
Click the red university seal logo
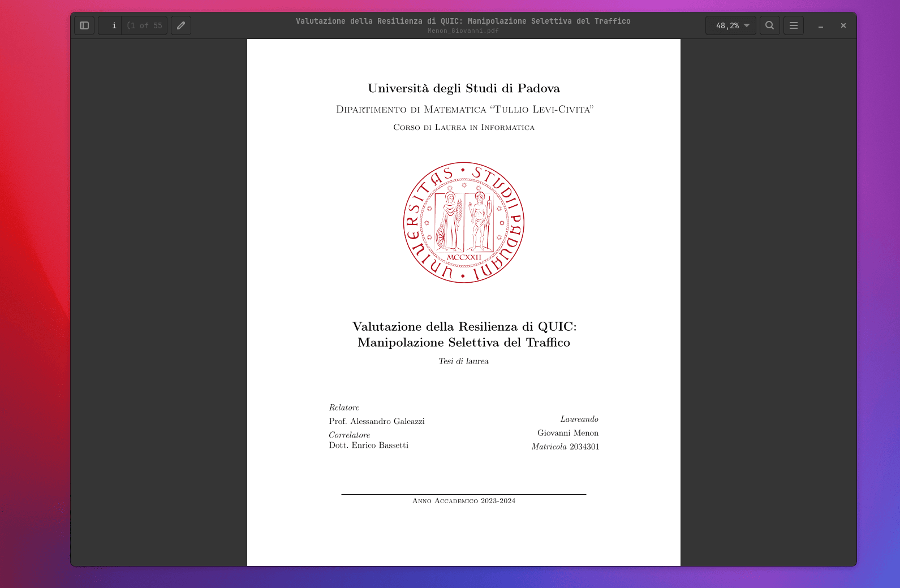click(x=464, y=223)
